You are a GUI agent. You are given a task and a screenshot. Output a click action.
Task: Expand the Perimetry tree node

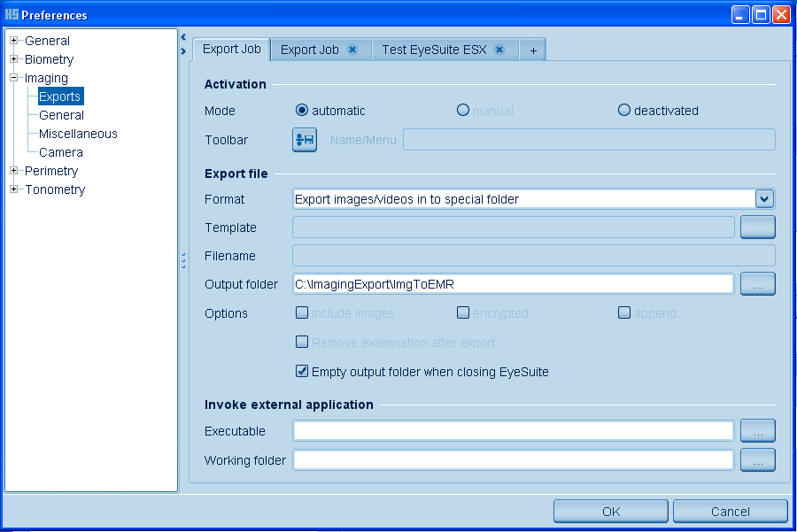click(x=14, y=171)
